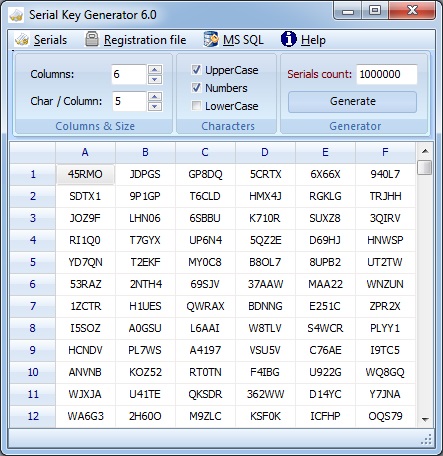Click the blue Help info icon
The image size is (443, 456).
pos(288,39)
